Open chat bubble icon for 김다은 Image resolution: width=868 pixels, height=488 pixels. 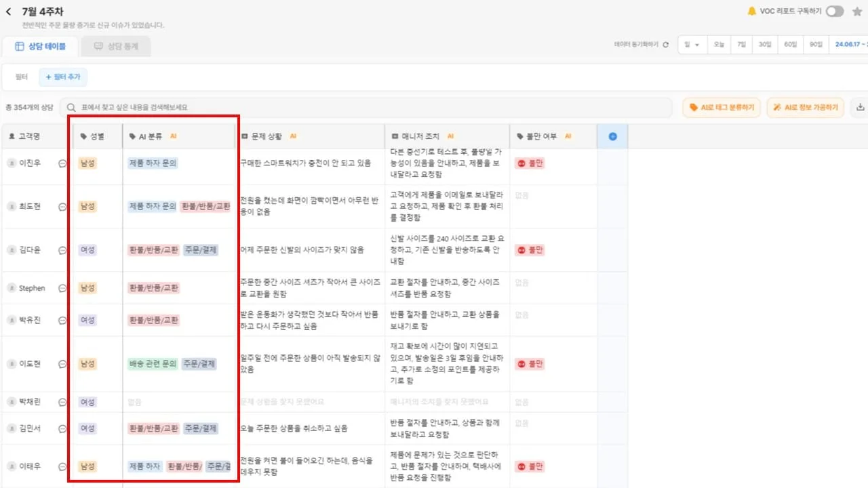click(x=62, y=250)
